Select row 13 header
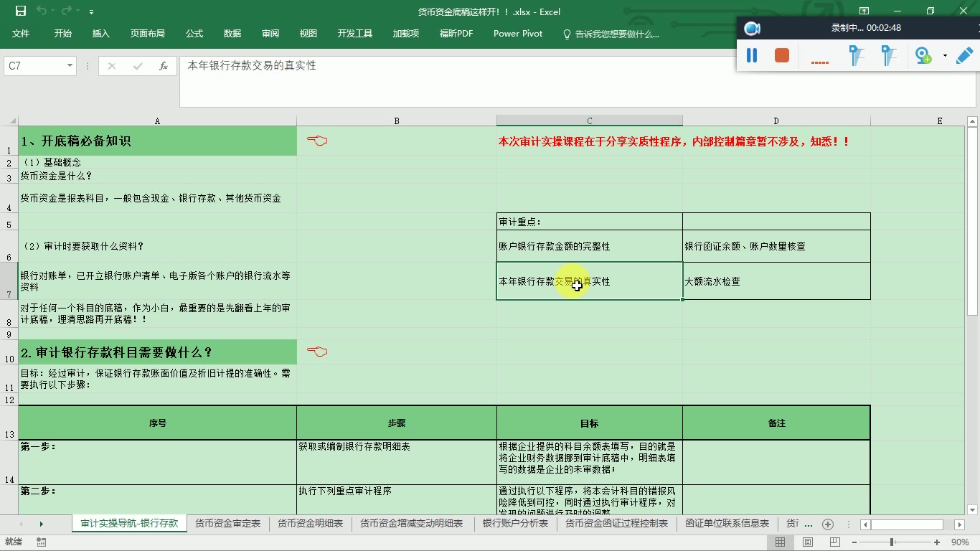The image size is (980, 551). click(x=9, y=423)
